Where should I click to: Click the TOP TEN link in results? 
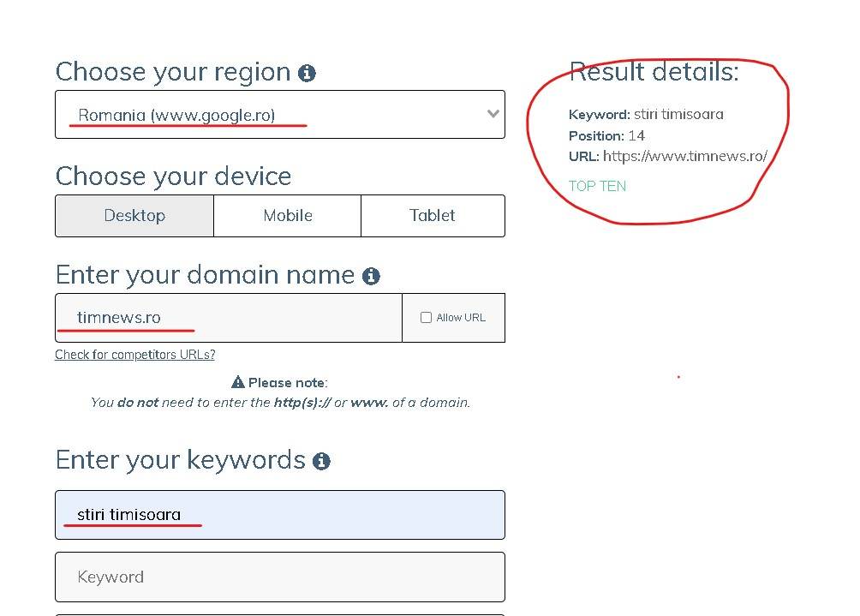[597, 186]
